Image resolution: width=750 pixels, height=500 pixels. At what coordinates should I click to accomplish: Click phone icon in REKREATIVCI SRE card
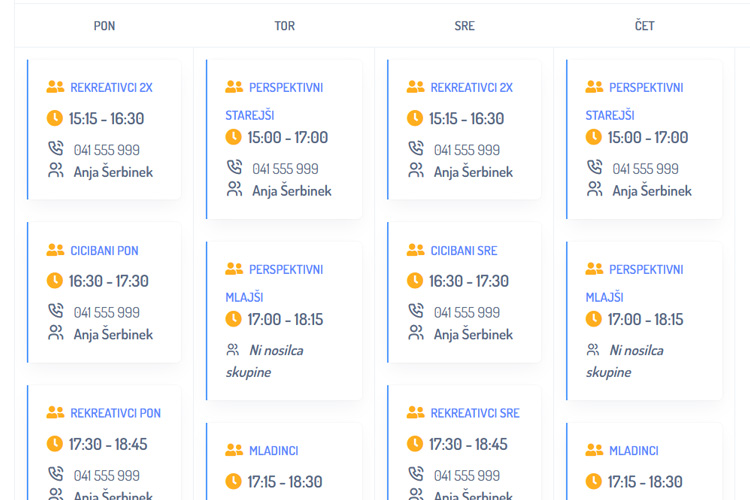416,475
